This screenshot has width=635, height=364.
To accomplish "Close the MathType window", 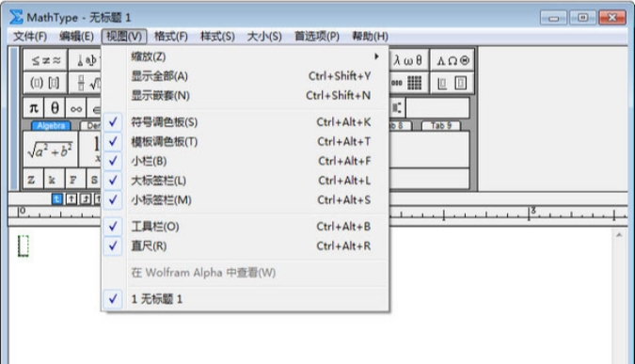I will (611, 18).
